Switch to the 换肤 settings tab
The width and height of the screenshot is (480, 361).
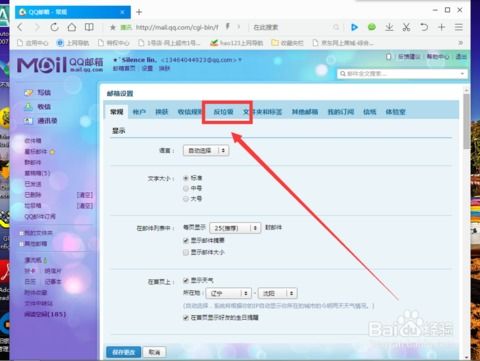click(x=162, y=112)
